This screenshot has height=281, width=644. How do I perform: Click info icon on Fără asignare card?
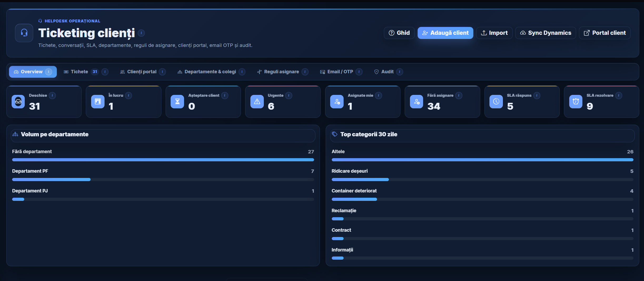pos(459,95)
